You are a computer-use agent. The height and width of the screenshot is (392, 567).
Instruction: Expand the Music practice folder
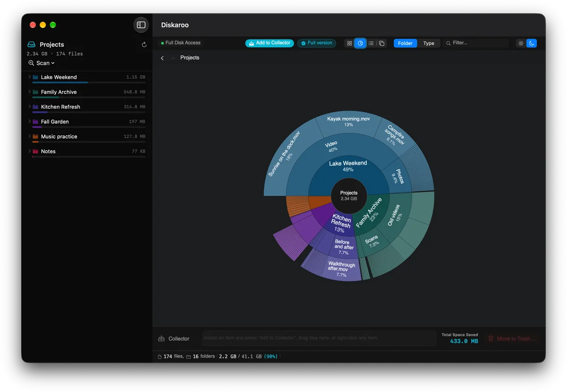tap(29, 136)
